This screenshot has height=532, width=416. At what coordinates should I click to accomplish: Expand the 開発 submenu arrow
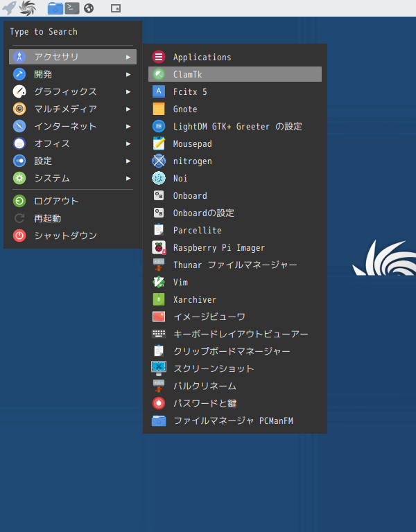(128, 74)
